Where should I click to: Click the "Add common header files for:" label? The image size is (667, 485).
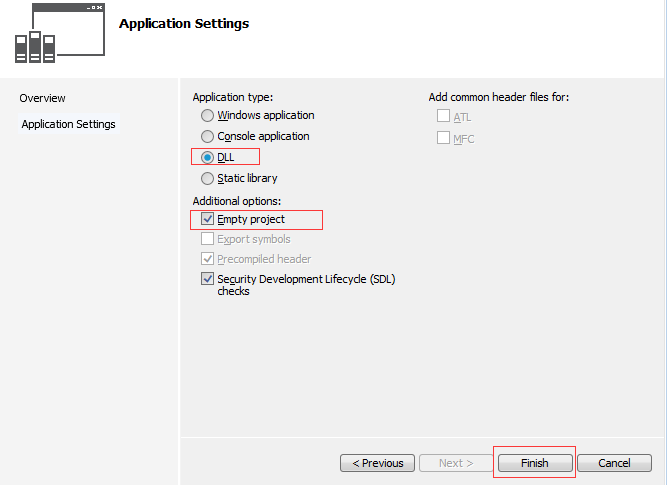click(x=499, y=97)
